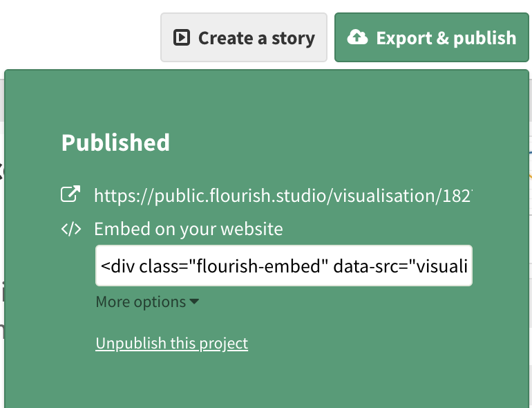Click the Published heading text

click(x=115, y=142)
